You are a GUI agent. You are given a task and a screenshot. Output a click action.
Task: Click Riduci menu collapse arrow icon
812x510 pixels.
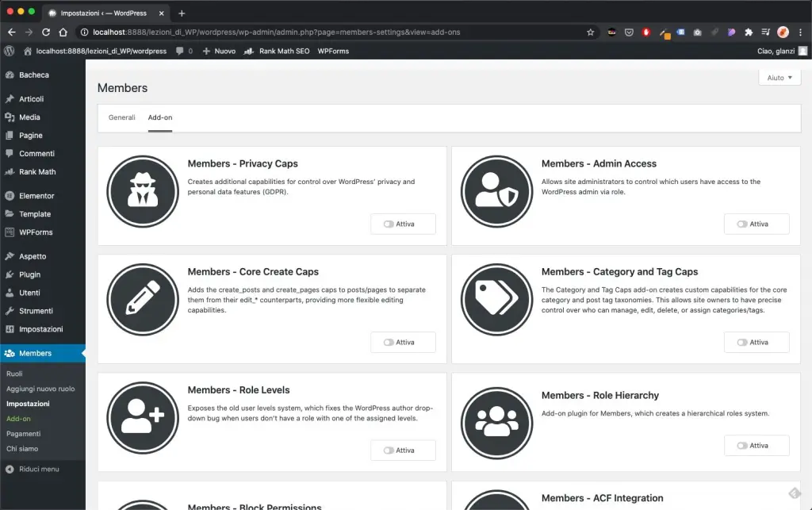10,469
